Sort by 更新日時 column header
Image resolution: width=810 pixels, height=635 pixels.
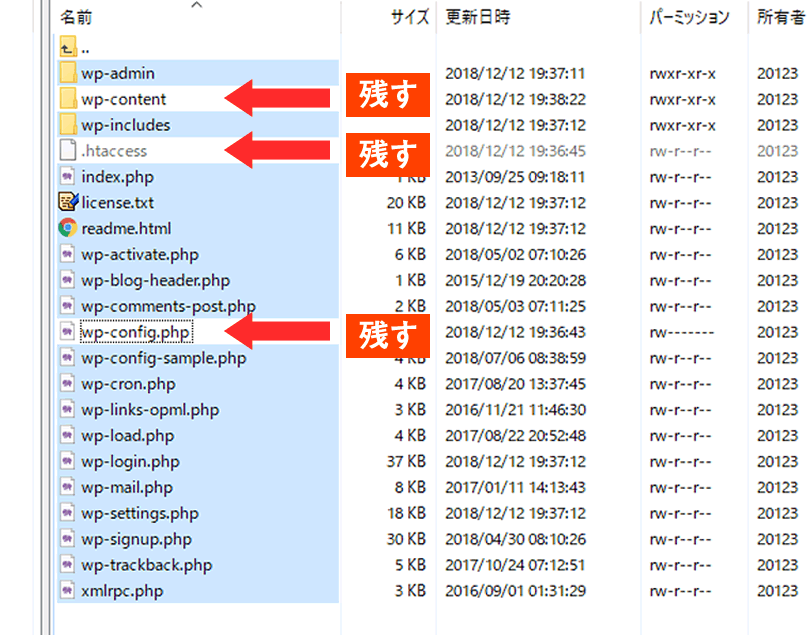point(478,18)
